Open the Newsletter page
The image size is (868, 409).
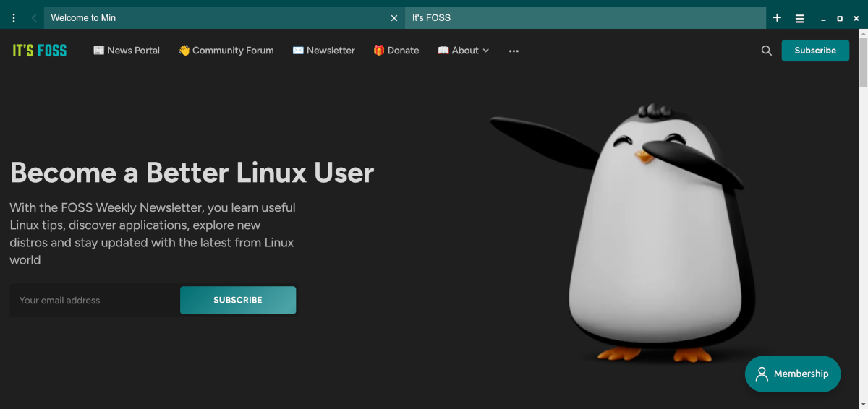pyautogui.click(x=323, y=51)
